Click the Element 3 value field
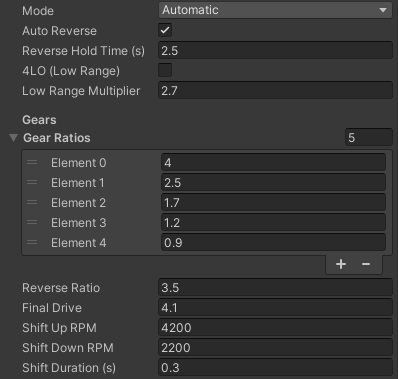The image size is (398, 379). tap(273, 223)
